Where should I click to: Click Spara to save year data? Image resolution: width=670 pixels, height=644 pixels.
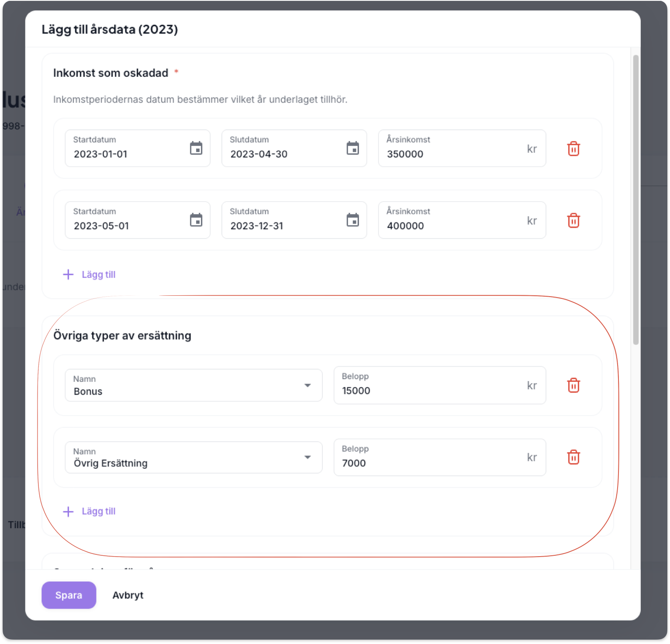click(x=69, y=595)
